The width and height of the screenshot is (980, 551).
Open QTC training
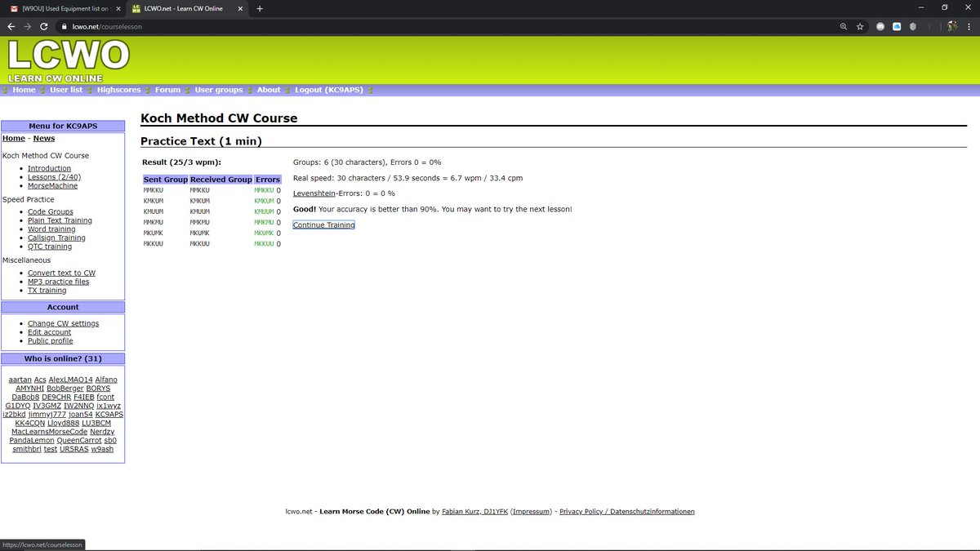pyautogui.click(x=50, y=247)
